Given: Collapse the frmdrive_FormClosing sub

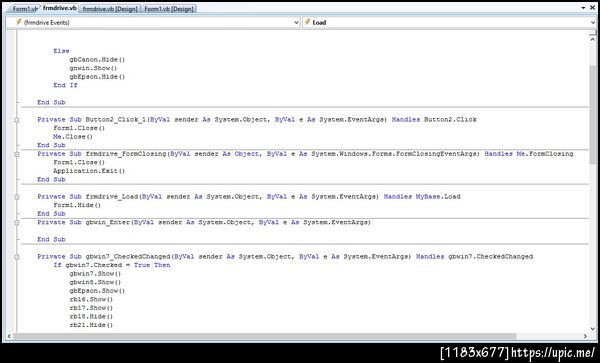Looking at the screenshot, I should 16,154.
